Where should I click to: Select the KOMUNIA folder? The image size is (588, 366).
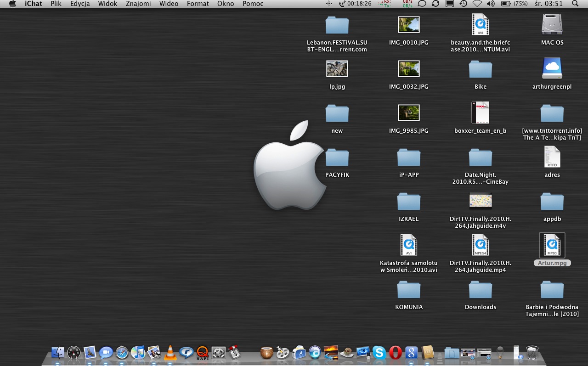click(409, 289)
